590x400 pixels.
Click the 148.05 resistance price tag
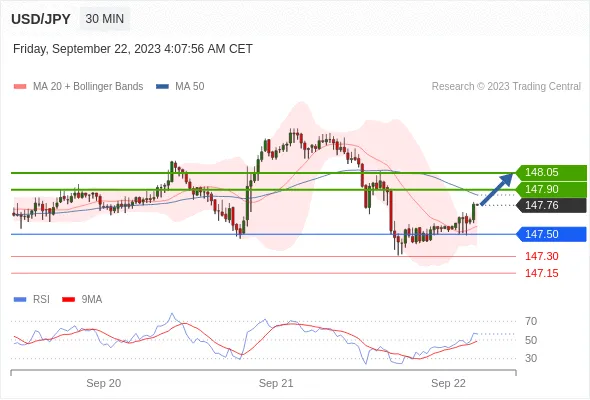click(551, 172)
